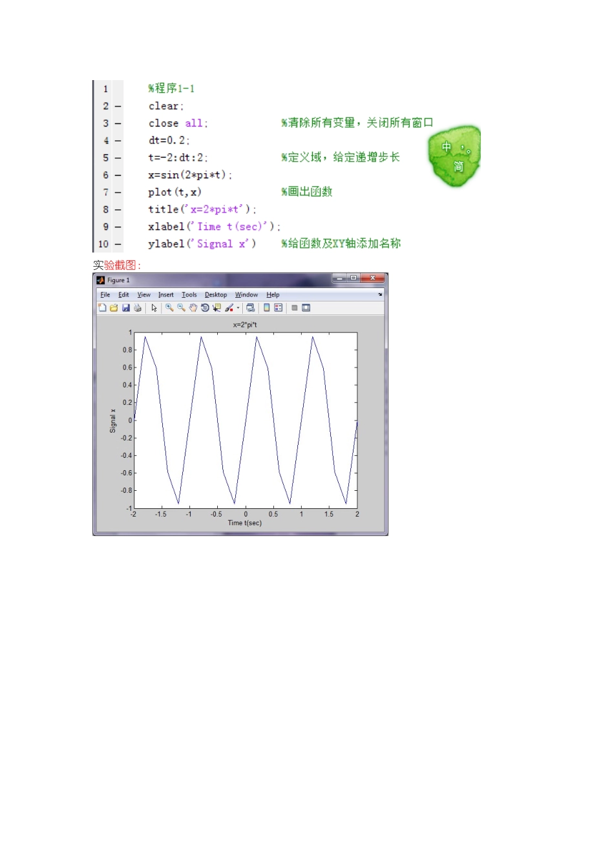The image size is (614, 868).
Task: Activate the Zoom Out magnifier tool
Action: tap(181, 308)
